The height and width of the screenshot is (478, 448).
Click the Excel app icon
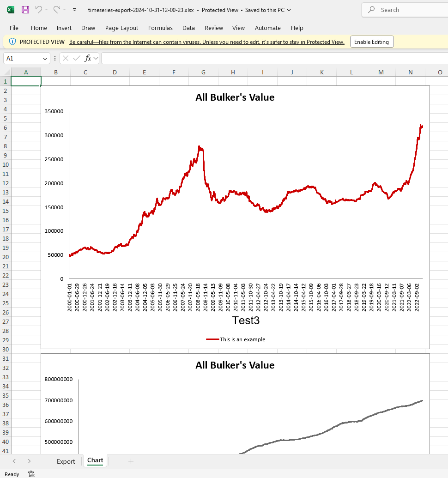tap(10, 10)
